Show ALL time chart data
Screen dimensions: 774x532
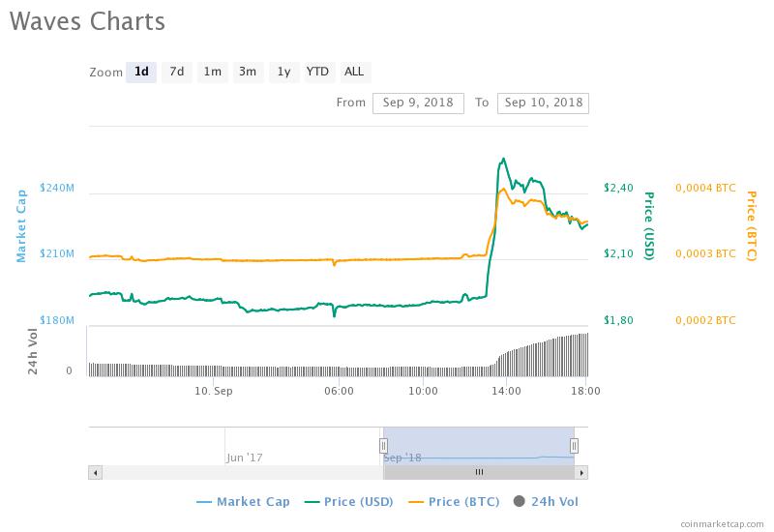pyautogui.click(x=354, y=72)
